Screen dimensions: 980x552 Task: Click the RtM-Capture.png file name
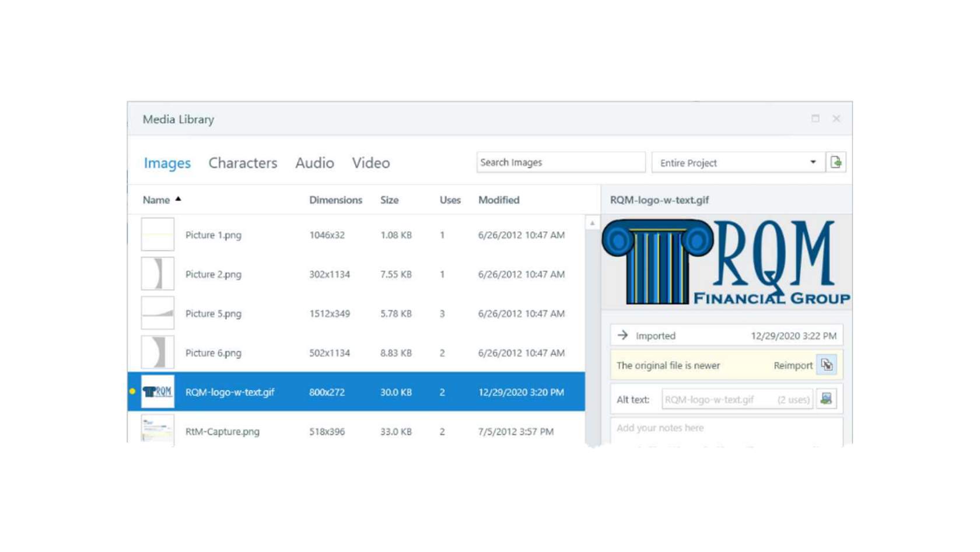[x=222, y=432]
